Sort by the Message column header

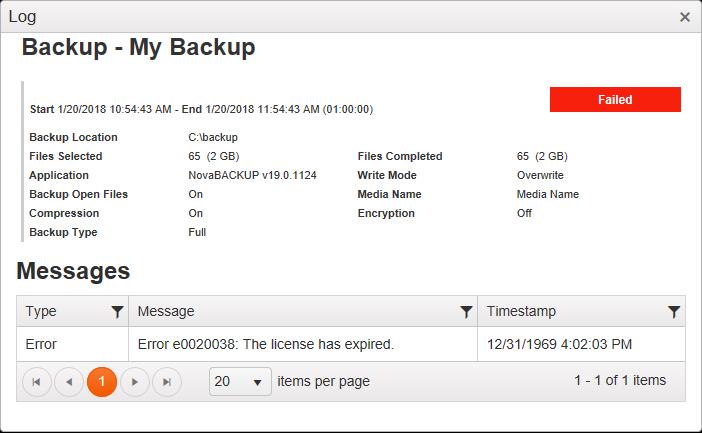pyautogui.click(x=166, y=311)
